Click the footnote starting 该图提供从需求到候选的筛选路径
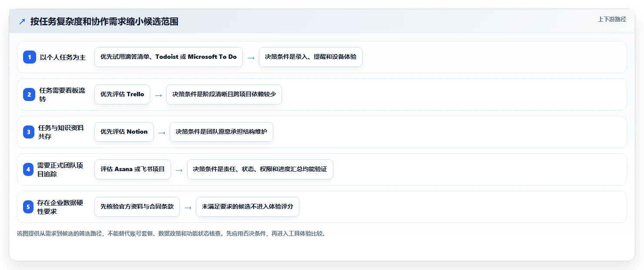The width and height of the screenshot is (644, 270). click(171, 234)
